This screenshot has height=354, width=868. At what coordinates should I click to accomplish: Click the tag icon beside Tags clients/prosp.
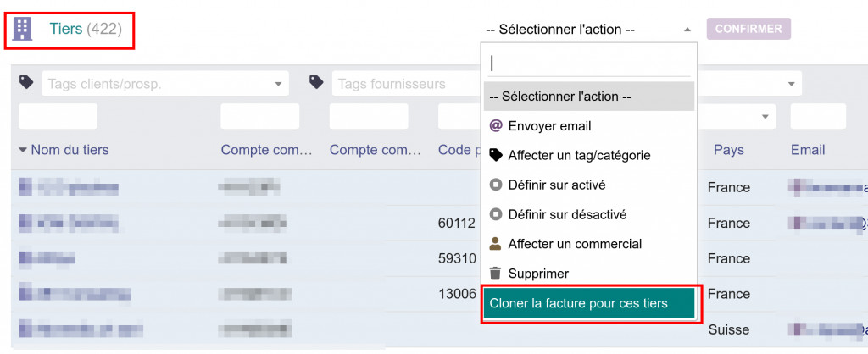[x=26, y=82]
